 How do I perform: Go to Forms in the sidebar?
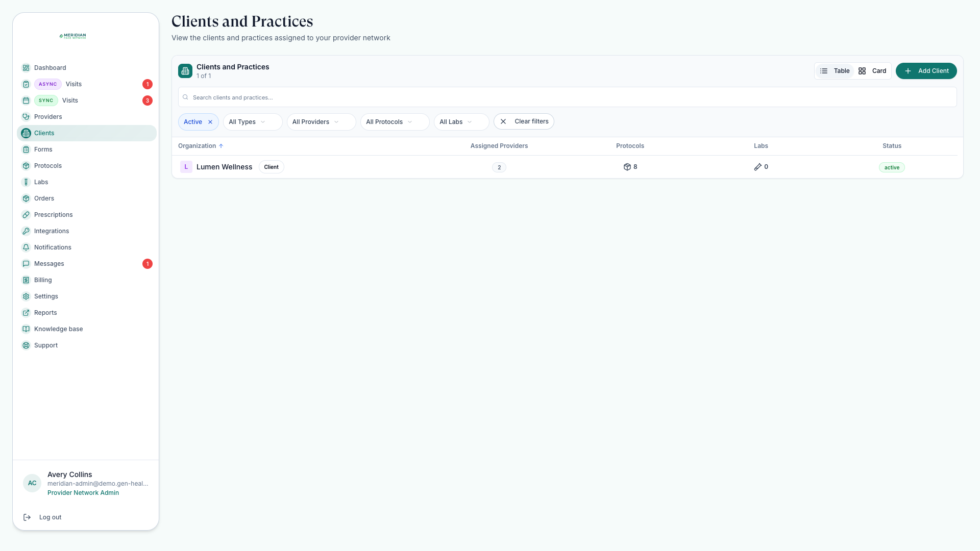(x=87, y=149)
